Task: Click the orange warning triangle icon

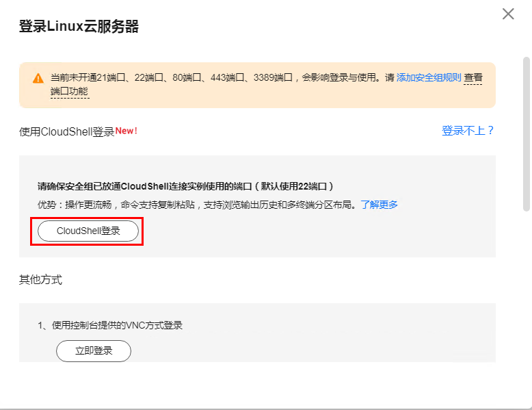Action: click(38, 78)
